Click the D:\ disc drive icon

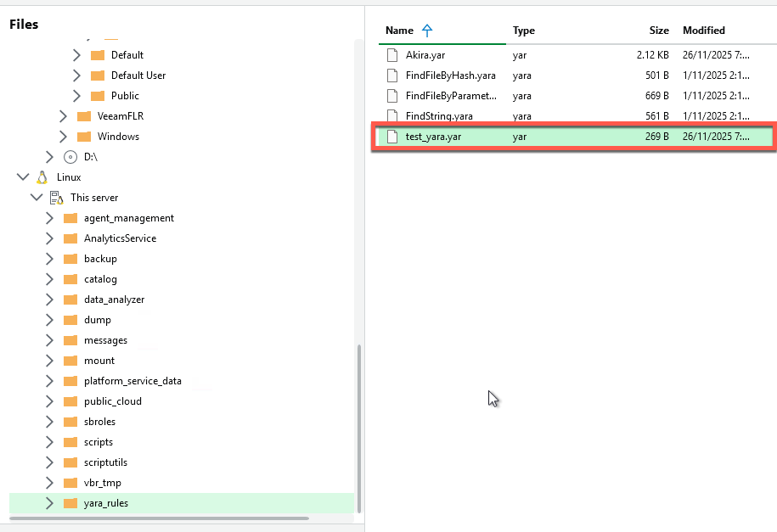pos(70,157)
